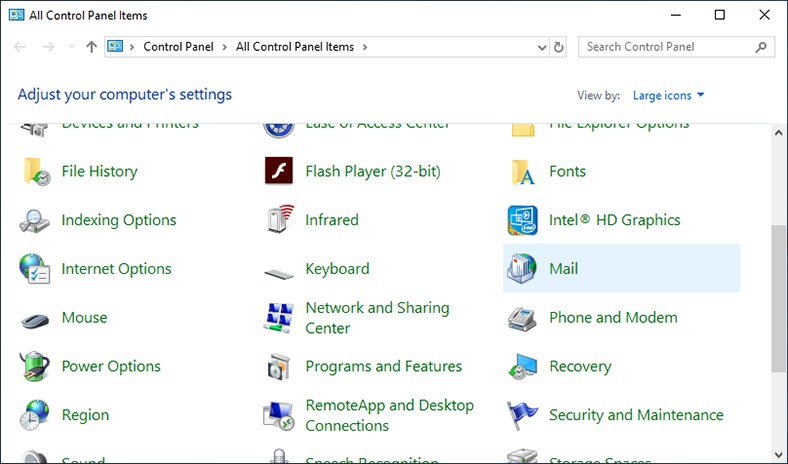Open the Fonts folder icon

[x=523, y=172]
